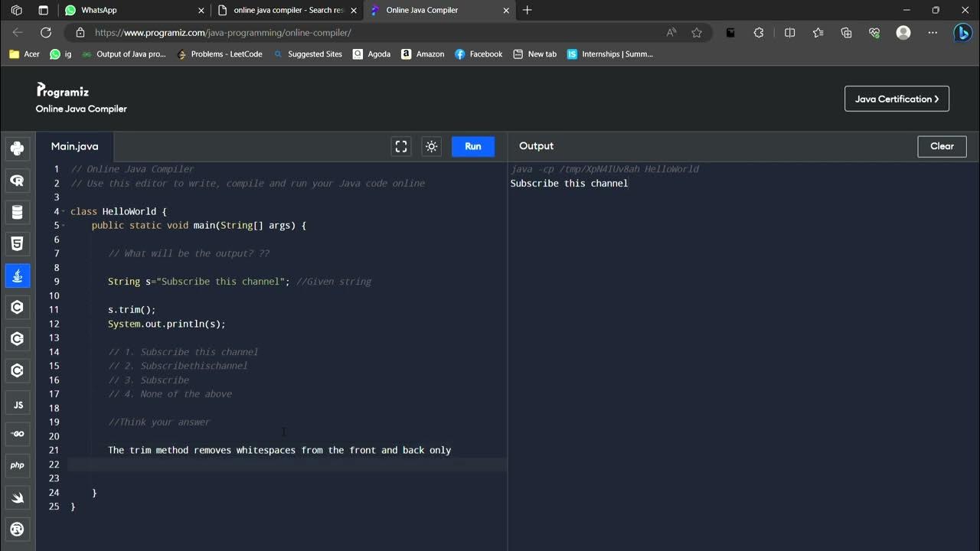Click the trim method explanation text on line 21
Viewport: 980px width, 551px height.
(x=279, y=450)
